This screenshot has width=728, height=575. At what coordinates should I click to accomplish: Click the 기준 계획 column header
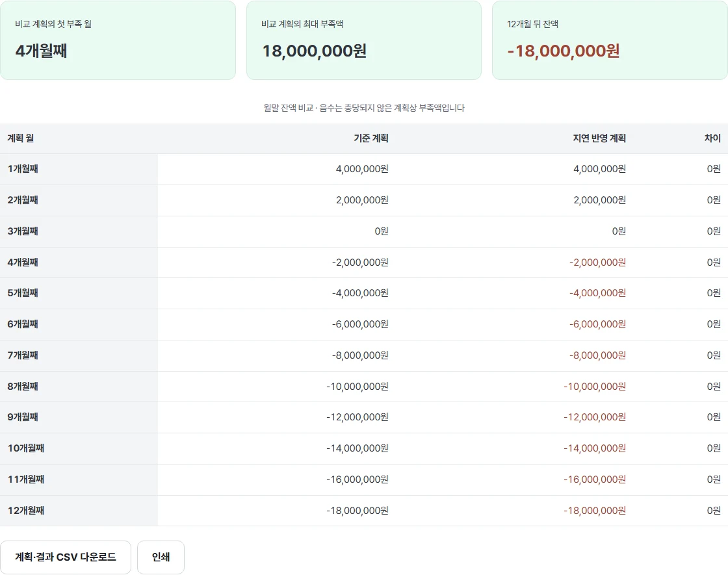click(x=371, y=138)
